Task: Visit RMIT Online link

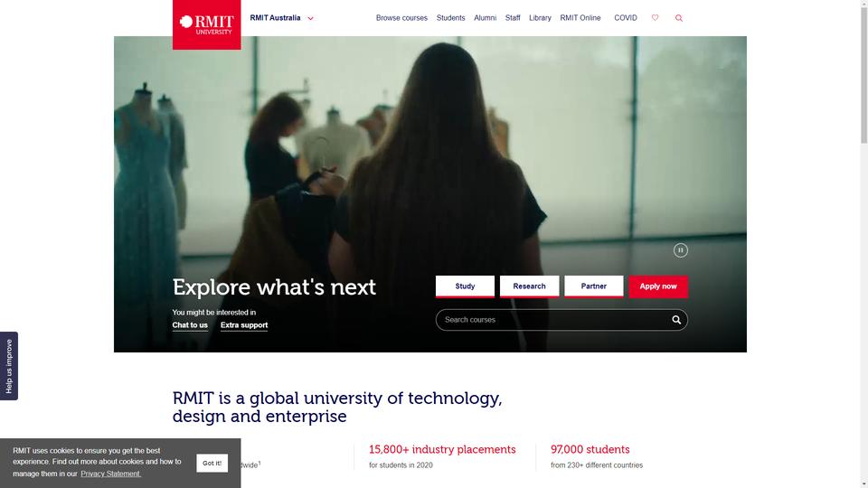Action: [580, 18]
